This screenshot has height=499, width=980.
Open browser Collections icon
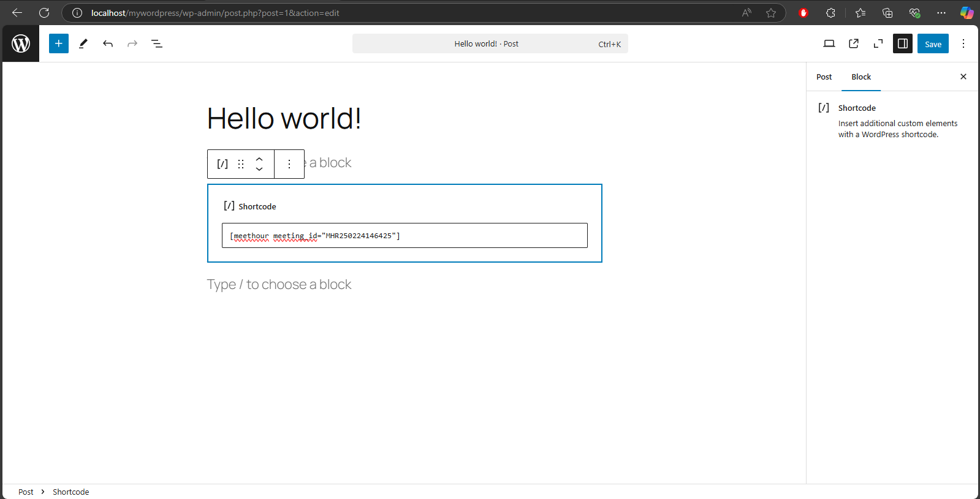coord(887,13)
